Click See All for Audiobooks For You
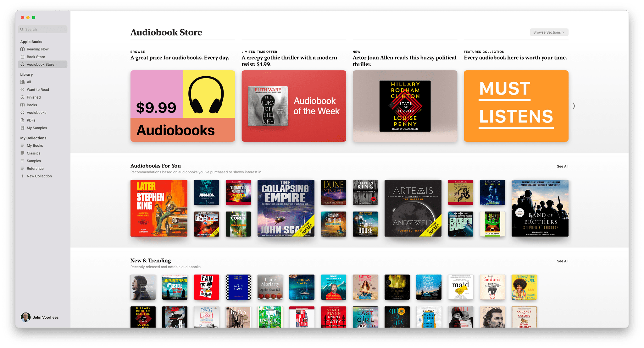Screen dimensions: 644x348 pos(563,166)
